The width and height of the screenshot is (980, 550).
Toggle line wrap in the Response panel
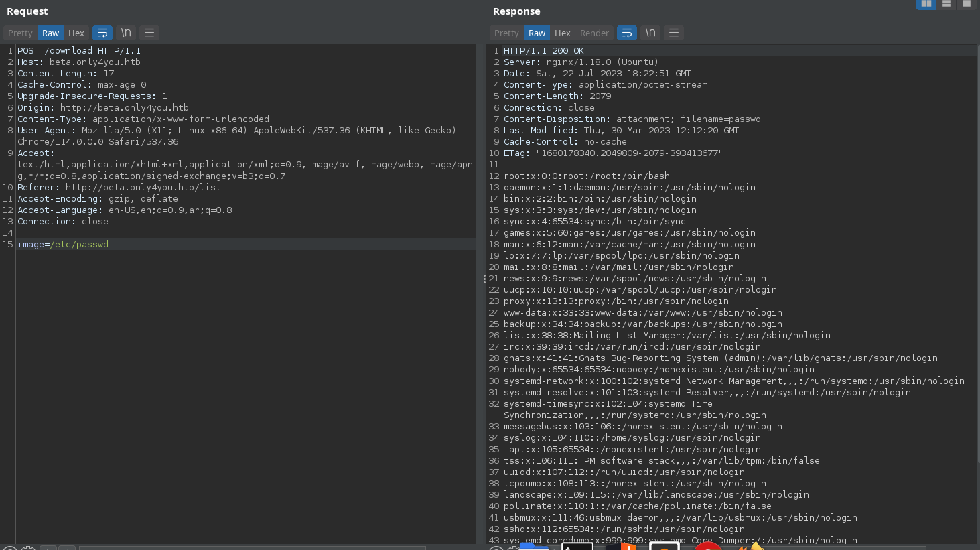[627, 33]
